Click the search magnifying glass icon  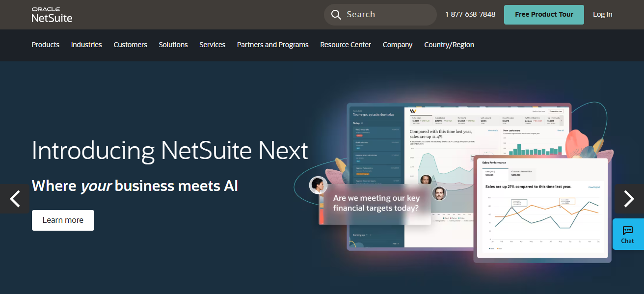pyautogui.click(x=336, y=14)
